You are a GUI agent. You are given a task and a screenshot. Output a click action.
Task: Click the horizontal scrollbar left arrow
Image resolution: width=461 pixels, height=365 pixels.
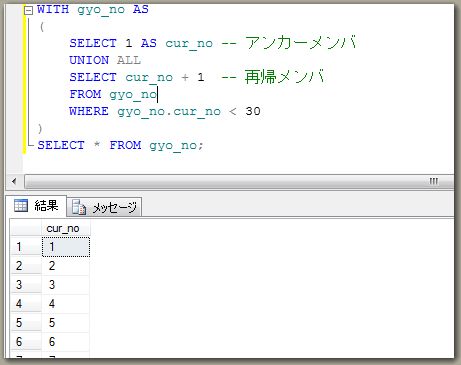tap(14, 181)
